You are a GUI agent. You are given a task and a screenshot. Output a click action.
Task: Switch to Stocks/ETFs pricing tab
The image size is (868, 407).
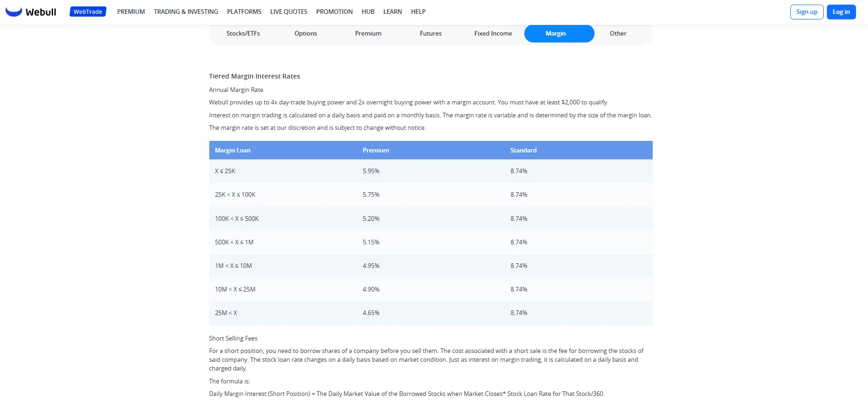[243, 33]
